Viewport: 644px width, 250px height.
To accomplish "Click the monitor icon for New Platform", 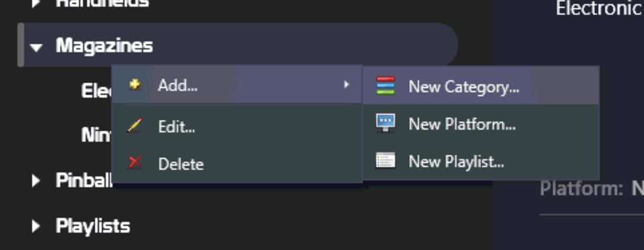I will point(385,123).
